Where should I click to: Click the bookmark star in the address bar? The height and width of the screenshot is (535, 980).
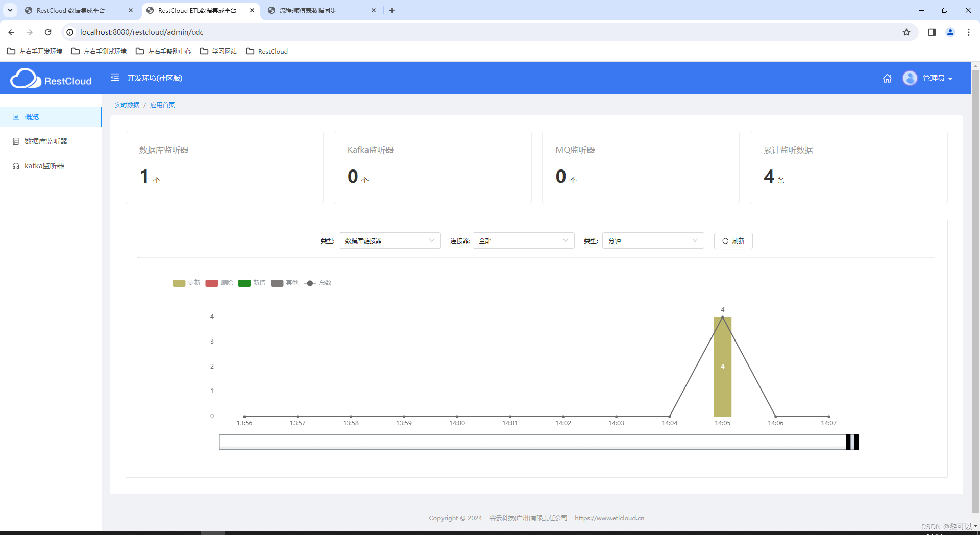pos(906,32)
